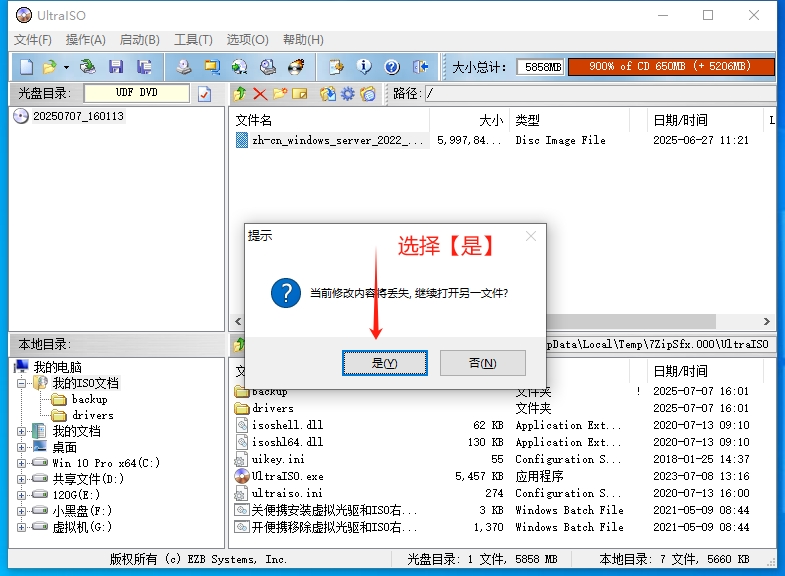
Task: Open the dropdown arrow beside the Open icon
Action: point(66,67)
